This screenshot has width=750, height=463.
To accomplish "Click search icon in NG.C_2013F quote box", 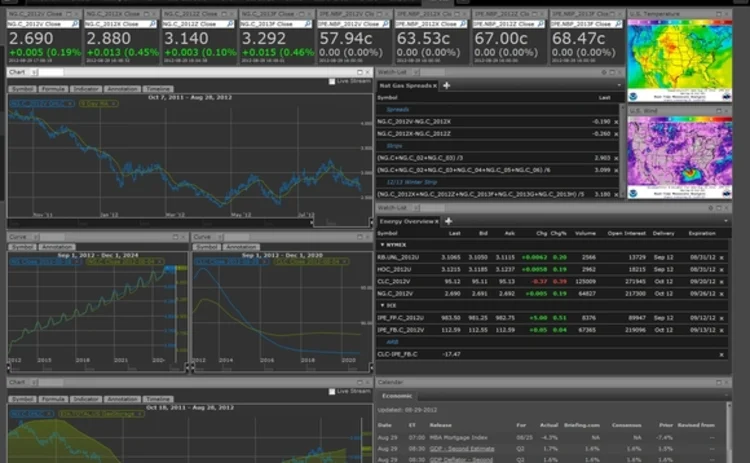I will 308,23.
